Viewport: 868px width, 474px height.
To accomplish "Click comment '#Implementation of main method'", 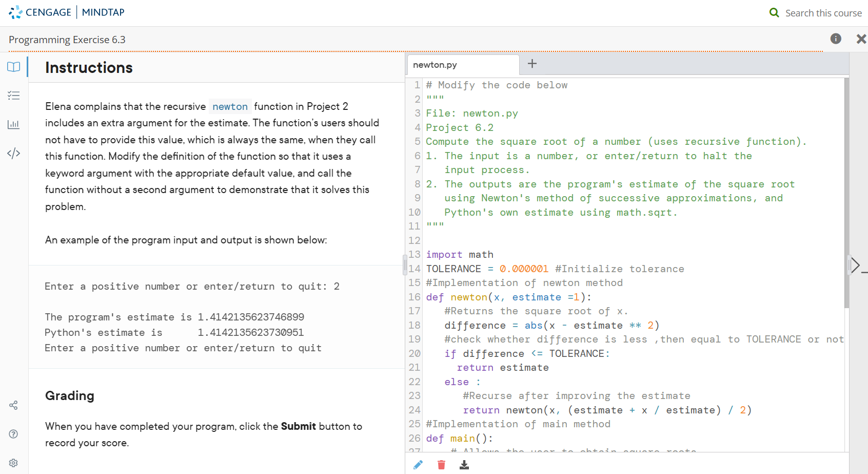I will [x=518, y=424].
